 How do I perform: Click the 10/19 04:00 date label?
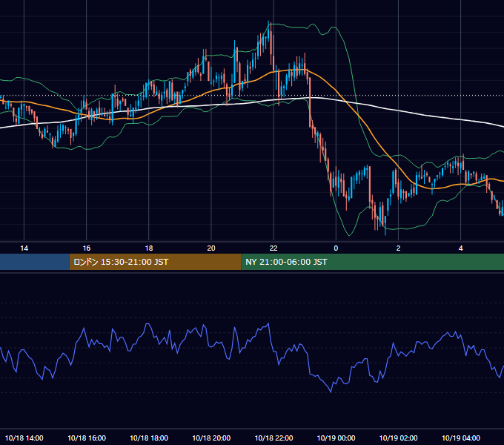click(x=461, y=438)
